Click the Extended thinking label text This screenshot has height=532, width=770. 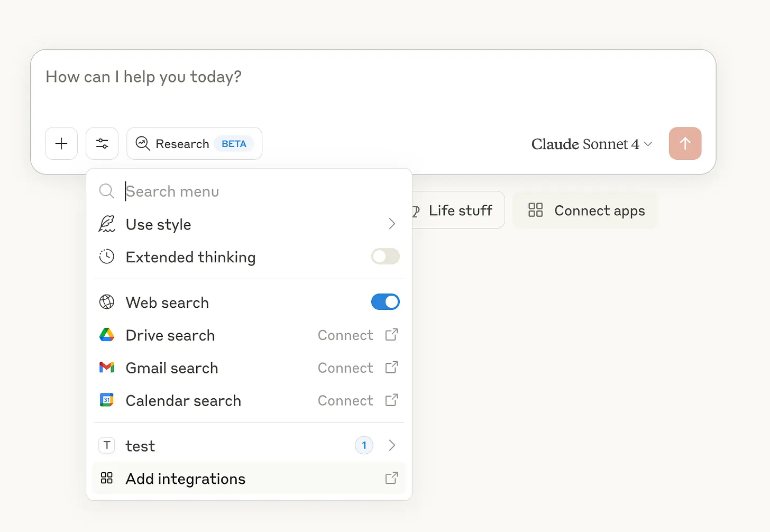coord(190,257)
